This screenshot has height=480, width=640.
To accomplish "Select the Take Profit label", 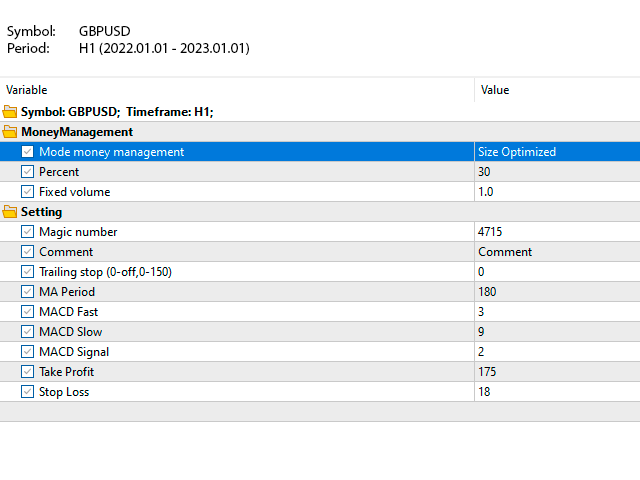I will click(x=67, y=372).
